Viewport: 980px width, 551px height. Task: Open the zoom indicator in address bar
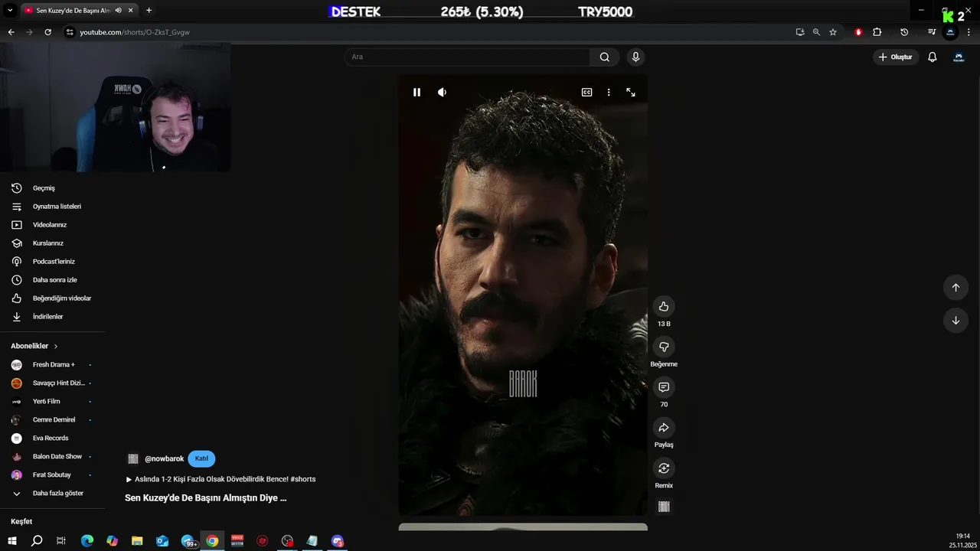pos(816,32)
